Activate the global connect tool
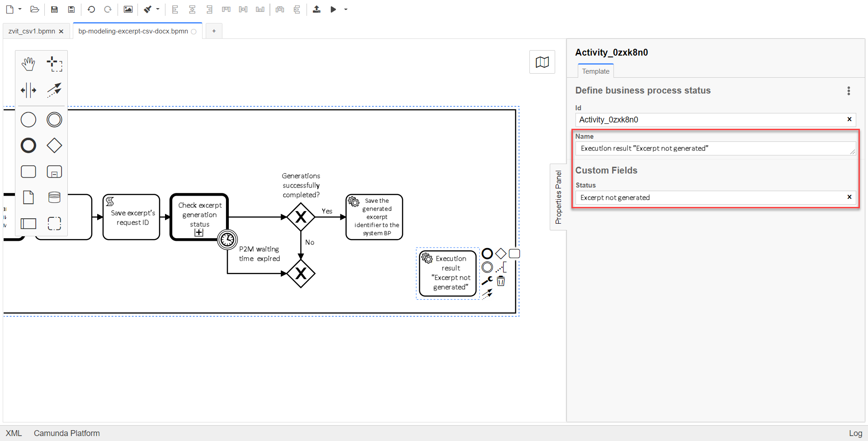 tap(54, 90)
